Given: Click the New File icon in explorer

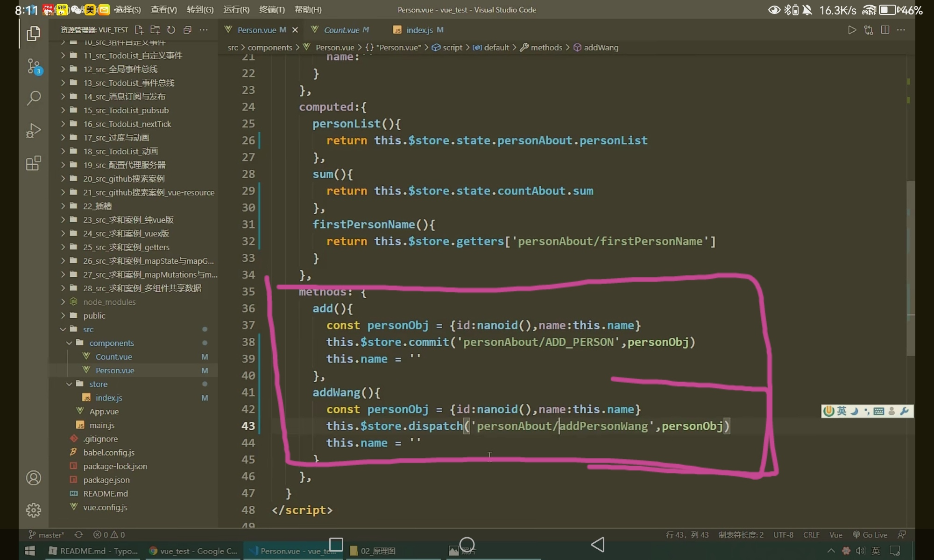Looking at the screenshot, I should 139,30.
